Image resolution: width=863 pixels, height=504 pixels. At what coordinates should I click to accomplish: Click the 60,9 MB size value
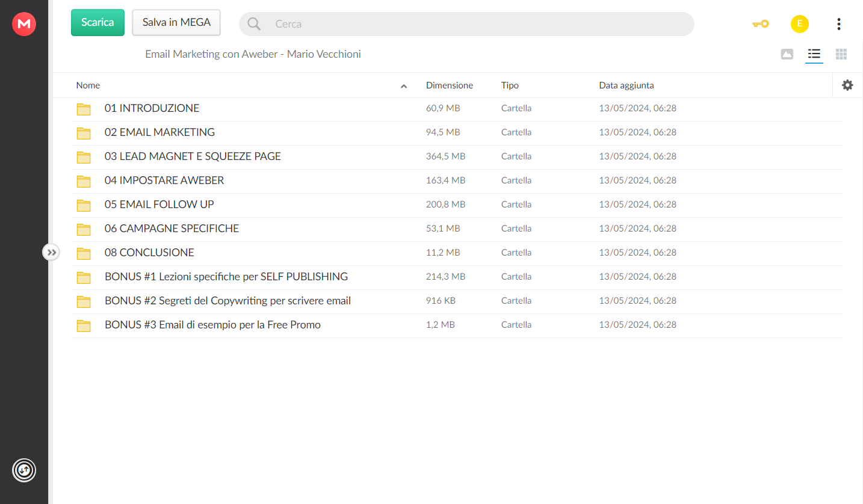(443, 108)
